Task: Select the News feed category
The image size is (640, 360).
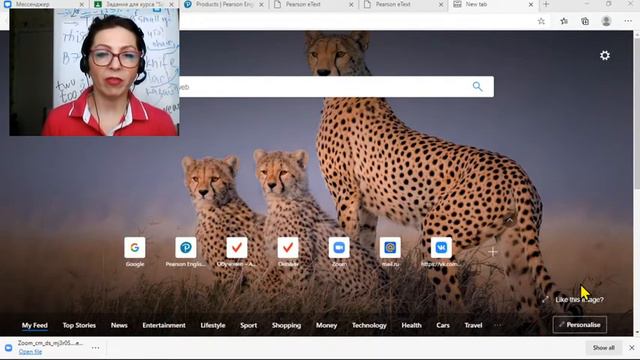Action: click(x=119, y=325)
